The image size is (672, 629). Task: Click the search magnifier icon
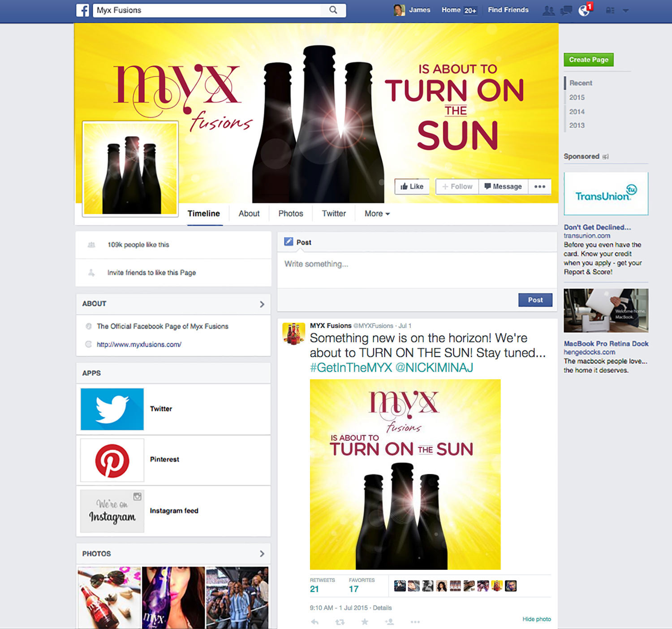(x=333, y=10)
